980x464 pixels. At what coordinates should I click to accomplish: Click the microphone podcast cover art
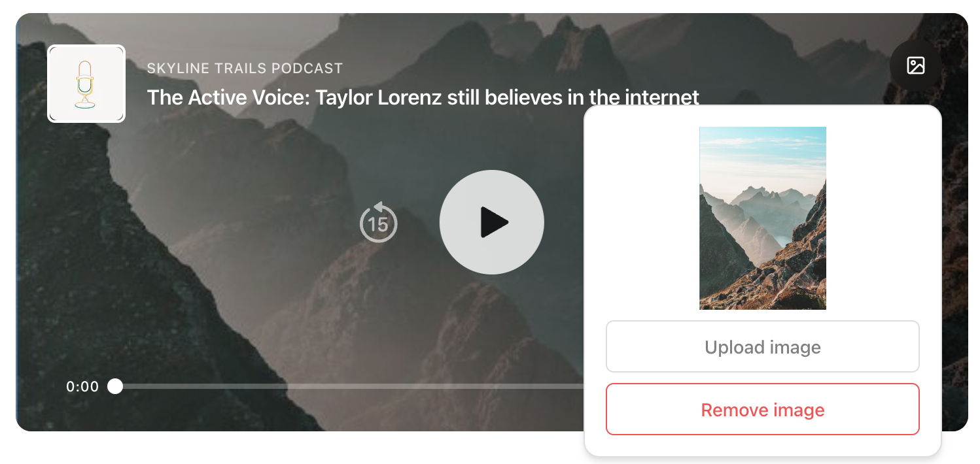[x=86, y=84]
